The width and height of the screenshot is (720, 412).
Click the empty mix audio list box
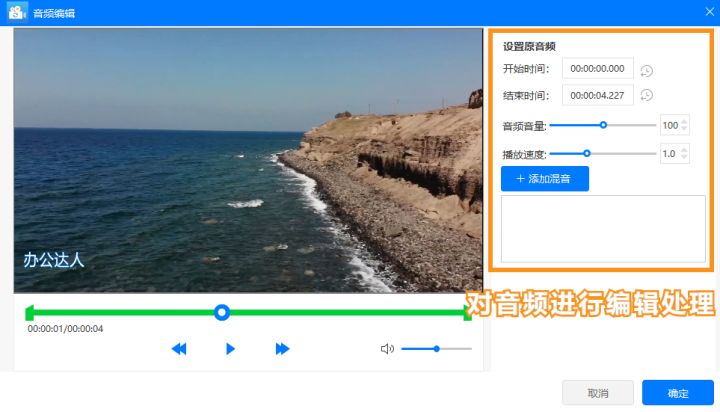[x=603, y=229]
